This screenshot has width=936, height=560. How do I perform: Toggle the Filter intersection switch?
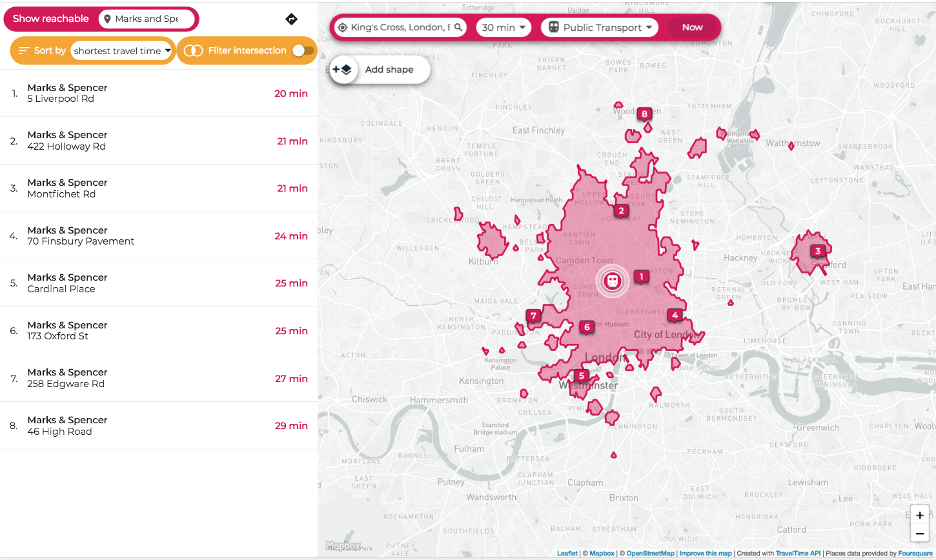click(303, 50)
